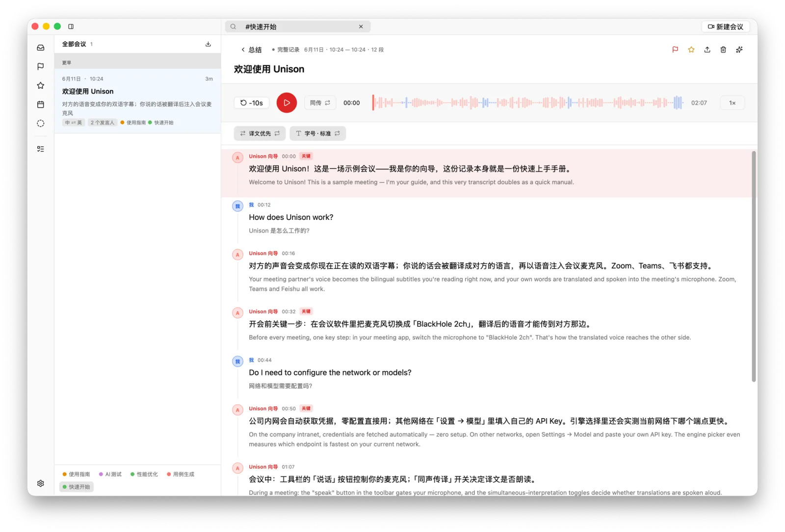The height and width of the screenshot is (532, 785).
Task: Jump to the 00:44 timestamp
Action: 264,360
